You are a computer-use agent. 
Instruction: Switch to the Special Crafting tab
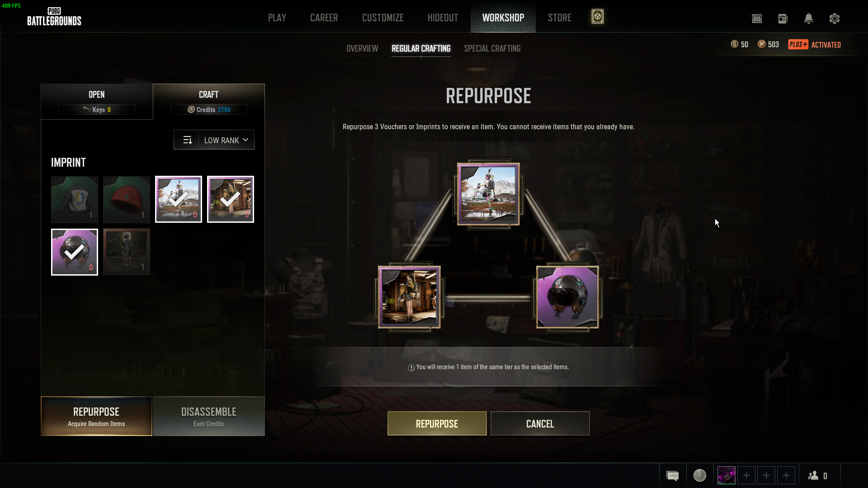(492, 48)
